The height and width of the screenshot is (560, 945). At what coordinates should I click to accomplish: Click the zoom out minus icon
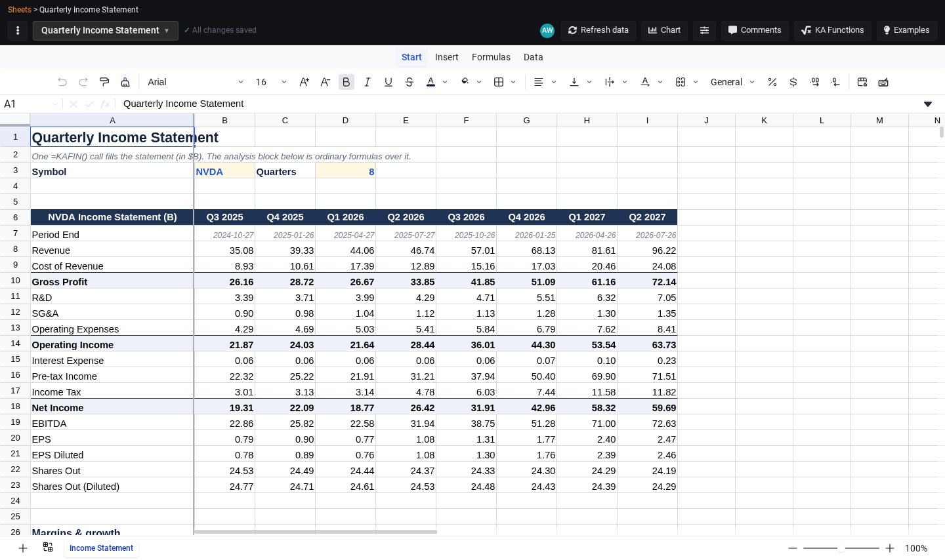(x=793, y=548)
